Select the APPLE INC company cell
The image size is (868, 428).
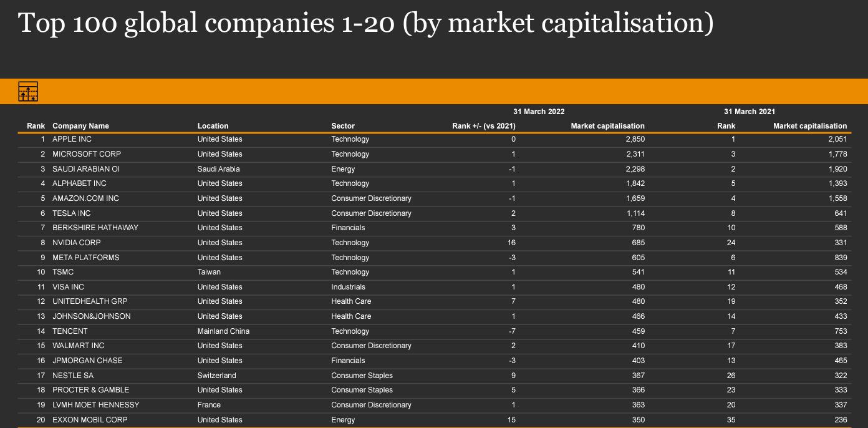[x=72, y=139]
